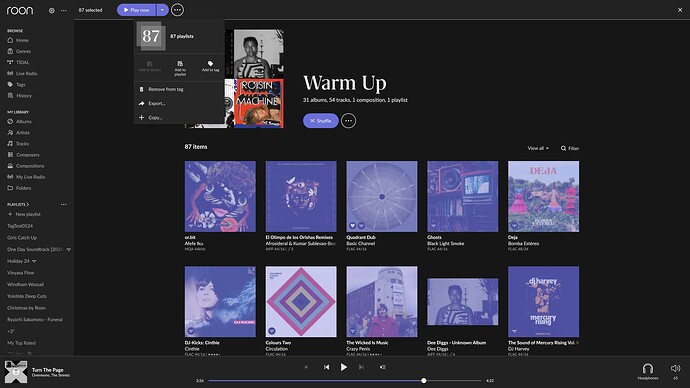Toggle selection badge on DJ-Kicks: Cinthie cover
The width and height of the screenshot is (690, 388).
point(191,331)
